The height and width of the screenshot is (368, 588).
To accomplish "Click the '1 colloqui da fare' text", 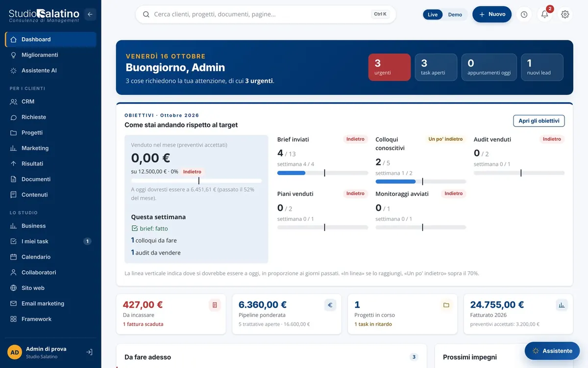I will (x=154, y=240).
